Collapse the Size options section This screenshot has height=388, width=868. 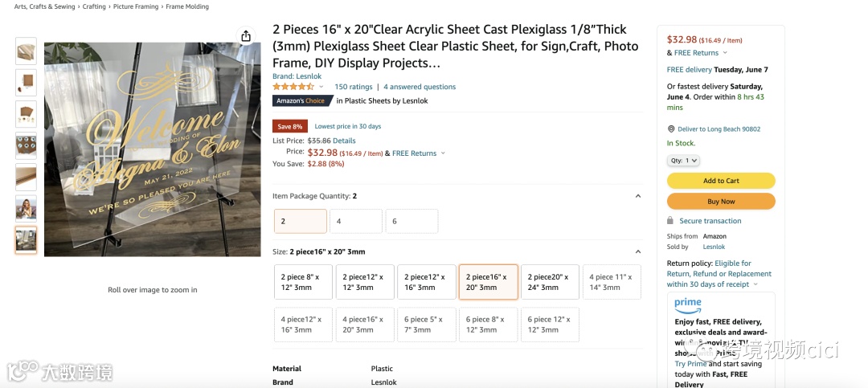pyautogui.click(x=638, y=251)
